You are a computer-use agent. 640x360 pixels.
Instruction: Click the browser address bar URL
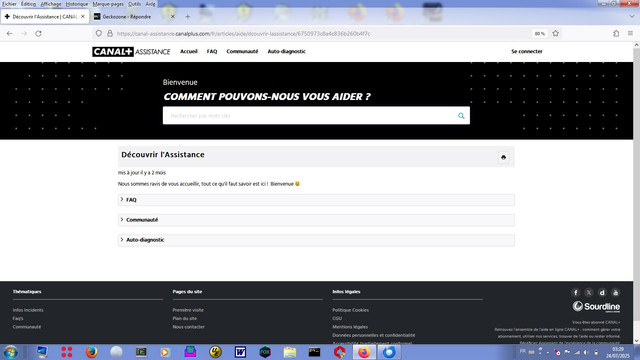[244, 33]
